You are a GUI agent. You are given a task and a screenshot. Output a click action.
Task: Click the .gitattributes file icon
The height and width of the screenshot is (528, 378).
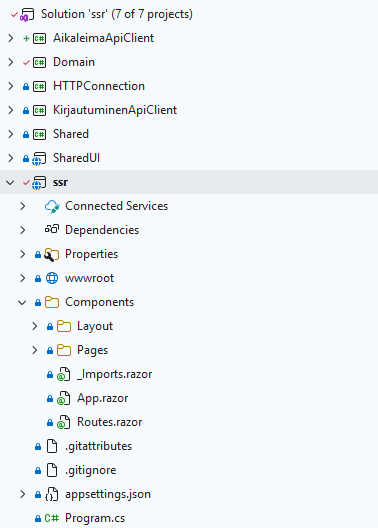tap(52, 447)
